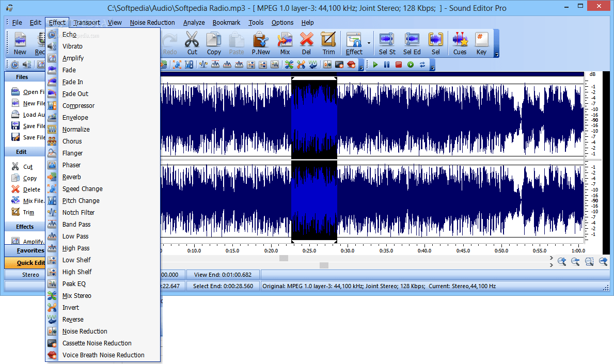Click the Trim tool in toolbar
The width and height of the screenshot is (614, 364).
tap(328, 43)
